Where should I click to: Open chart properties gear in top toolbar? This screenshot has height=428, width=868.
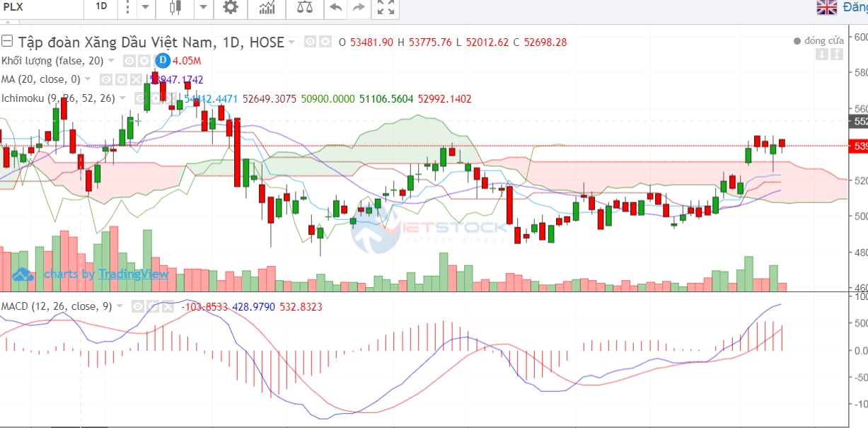click(x=231, y=8)
